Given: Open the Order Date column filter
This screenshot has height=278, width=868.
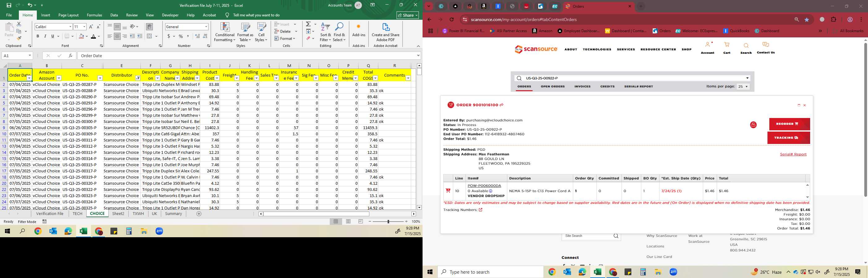Looking at the screenshot, I should (x=29, y=78).
